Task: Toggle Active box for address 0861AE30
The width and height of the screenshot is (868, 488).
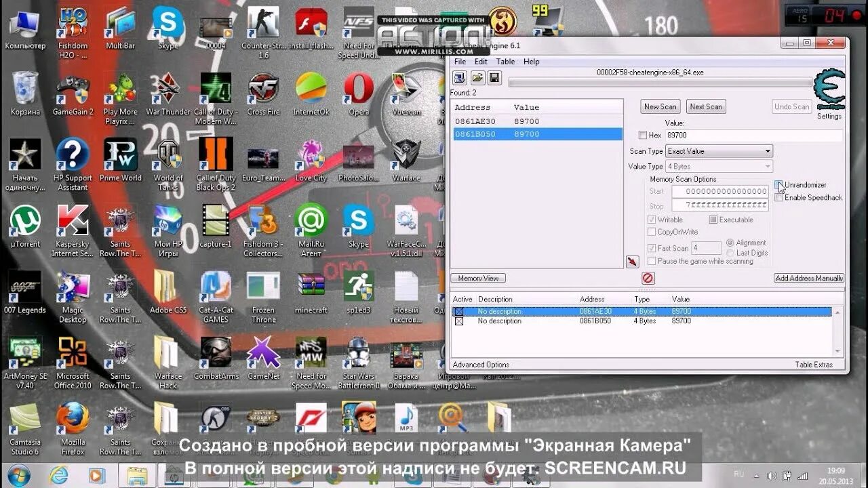Action: tap(459, 312)
